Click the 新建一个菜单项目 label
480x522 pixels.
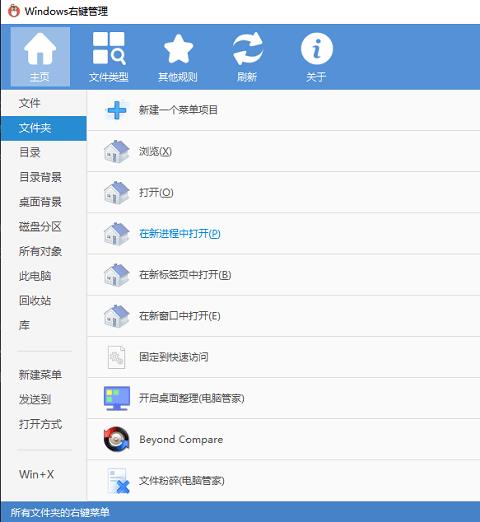click(178, 110)
